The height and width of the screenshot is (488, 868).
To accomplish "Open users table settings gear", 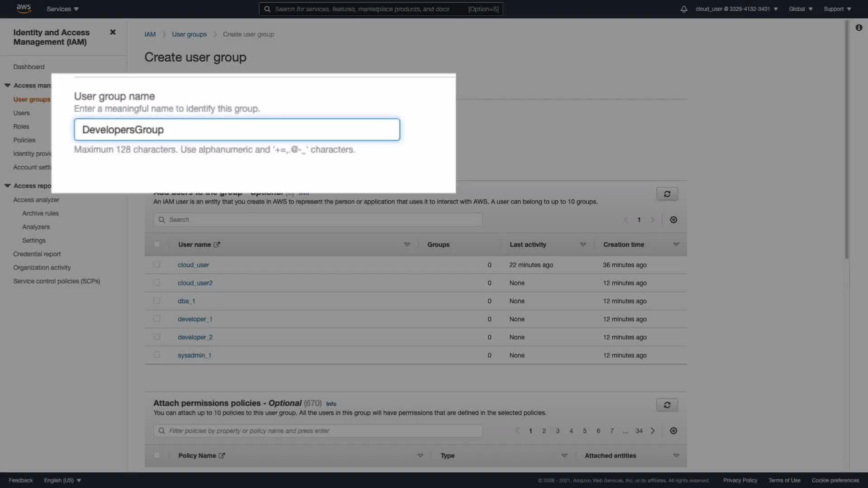I will [x=673, y=220].
